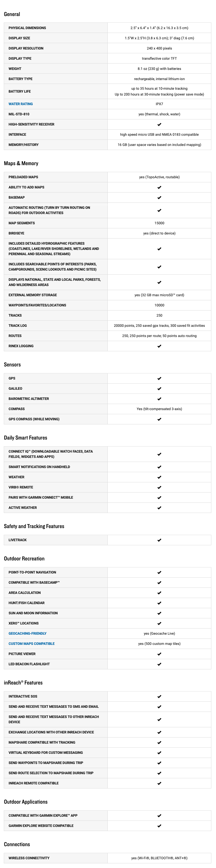Follow the Custom Maps Compatible link
The image size is (216, 868).
pos(32,644)
